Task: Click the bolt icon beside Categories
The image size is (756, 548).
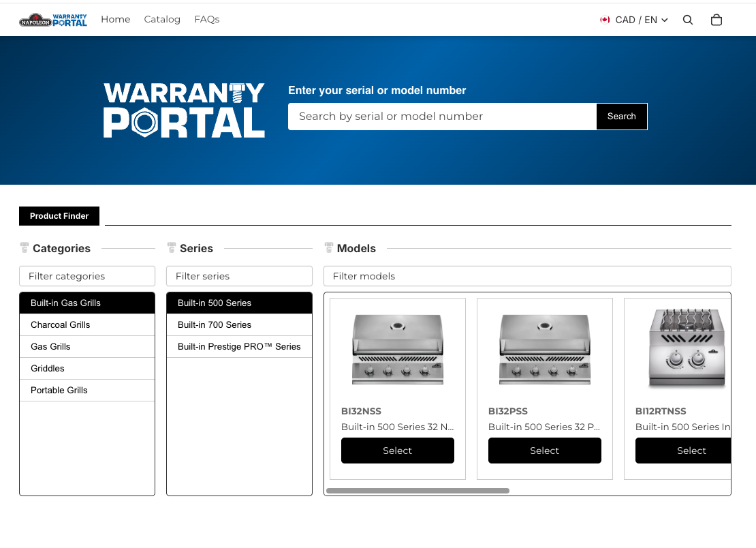Action: coord(25,248)
